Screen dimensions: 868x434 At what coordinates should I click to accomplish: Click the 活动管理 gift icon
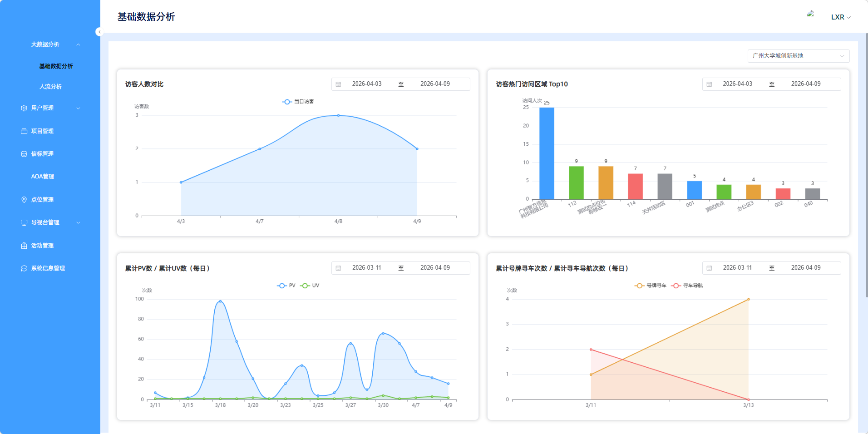coord(24,246)
